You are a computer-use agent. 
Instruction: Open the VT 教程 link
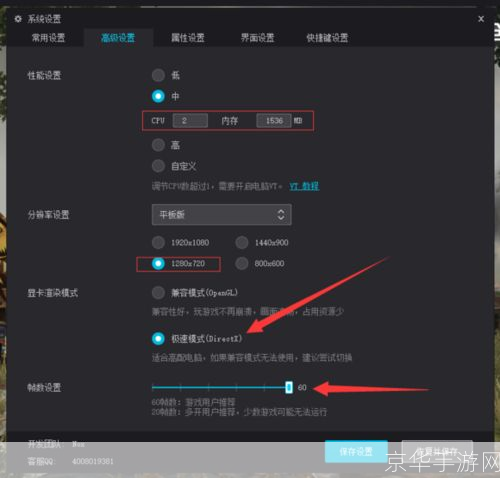pos(304,186)
